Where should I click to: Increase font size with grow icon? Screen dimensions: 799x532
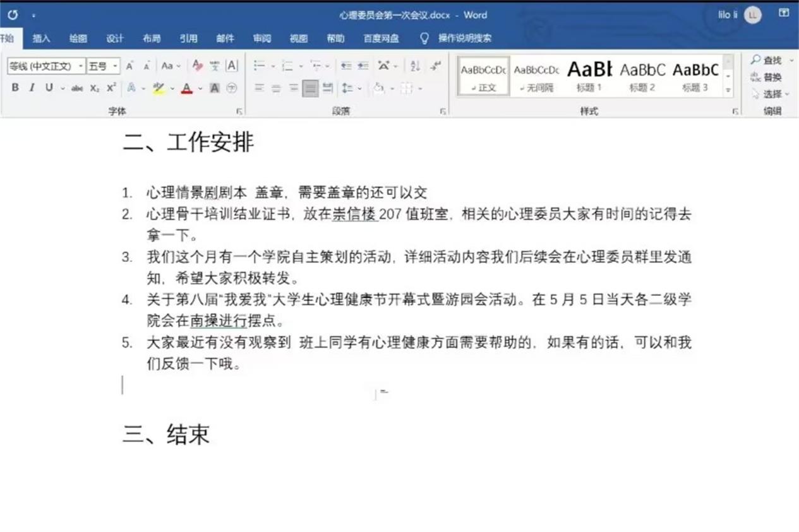[x=129, y=66]
